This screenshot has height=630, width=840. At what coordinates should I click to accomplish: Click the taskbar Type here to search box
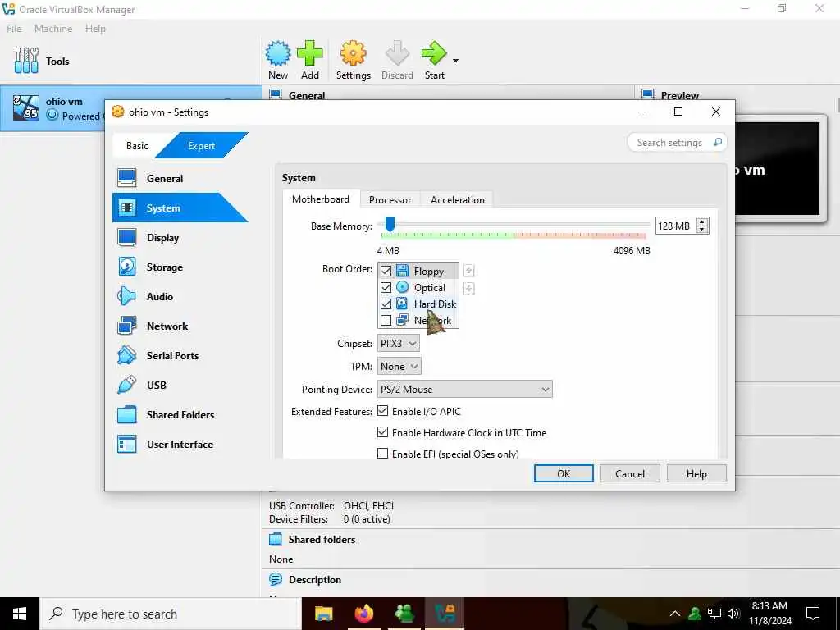pos(171,614)
